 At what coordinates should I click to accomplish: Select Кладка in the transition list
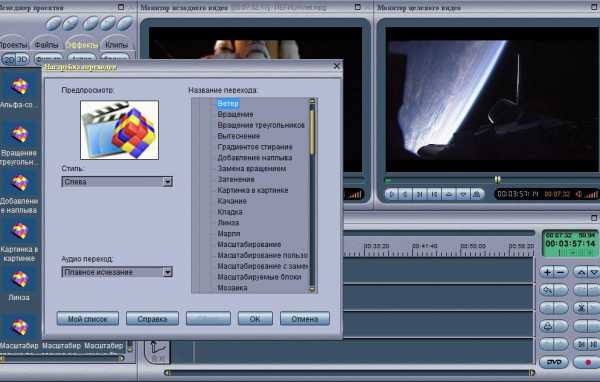coord(230,212)
